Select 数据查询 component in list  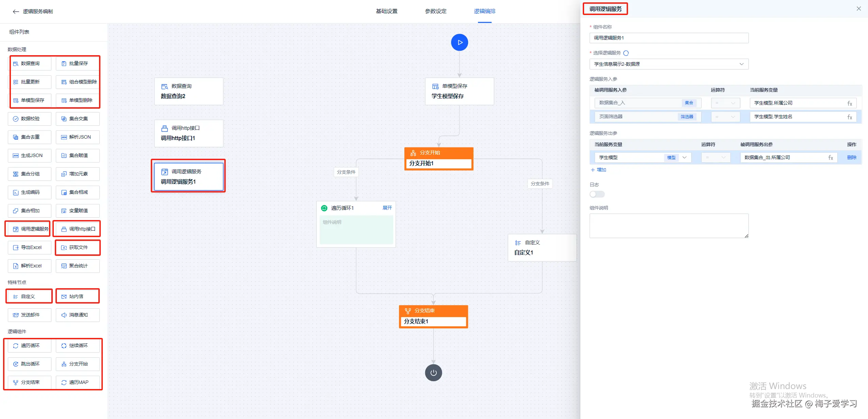(30, 64)
